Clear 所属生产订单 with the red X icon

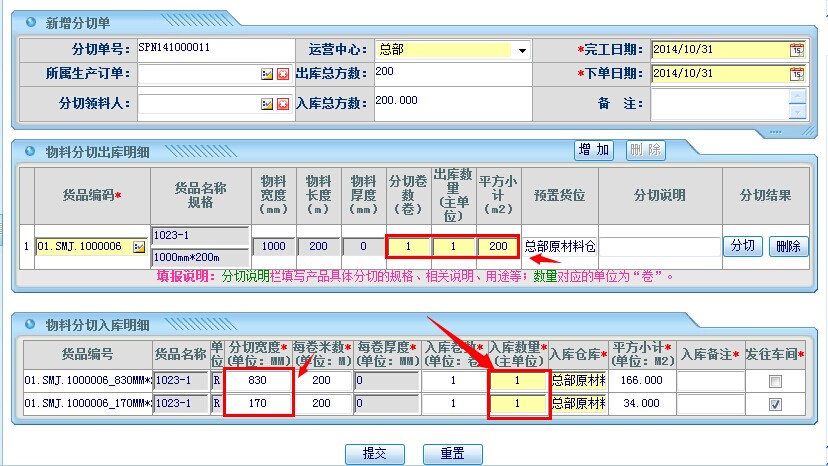coord(282,75)
